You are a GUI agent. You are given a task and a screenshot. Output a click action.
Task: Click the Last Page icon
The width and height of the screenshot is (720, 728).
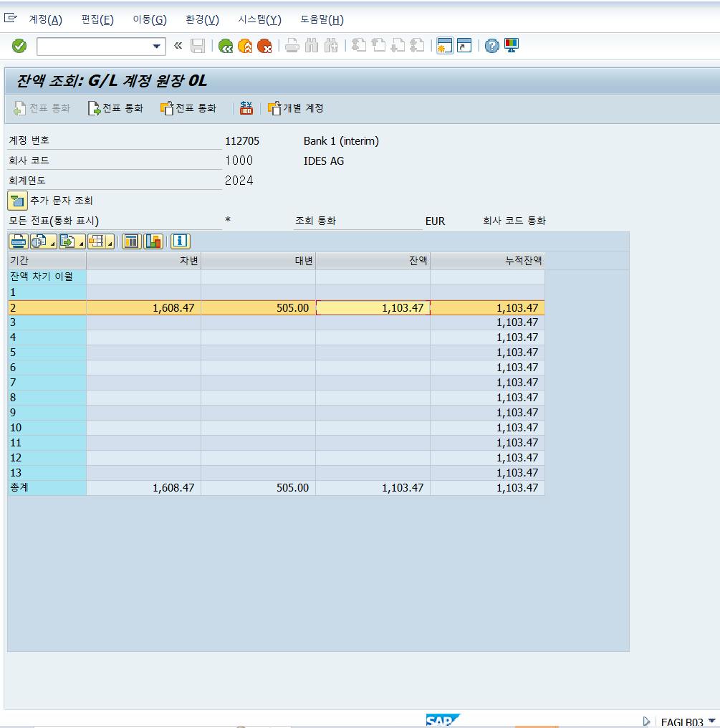click(418, 46)
